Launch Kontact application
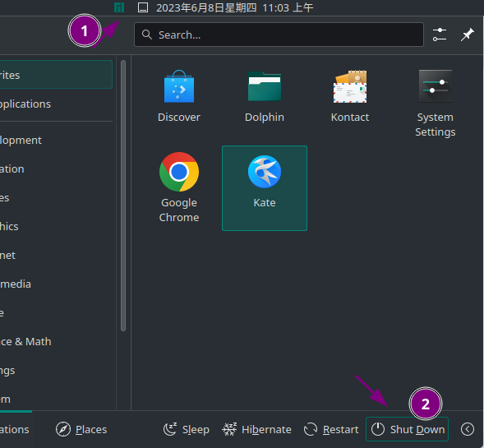484x448 pixels. (x=350, y=96)
